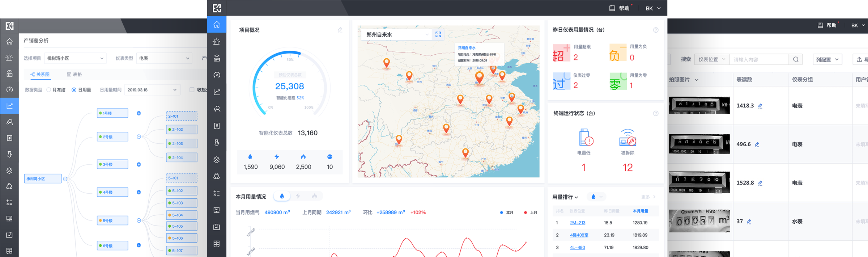Select the 月冻结 radio button
Viewport: 868px width, 257px height.
[49, 90]
